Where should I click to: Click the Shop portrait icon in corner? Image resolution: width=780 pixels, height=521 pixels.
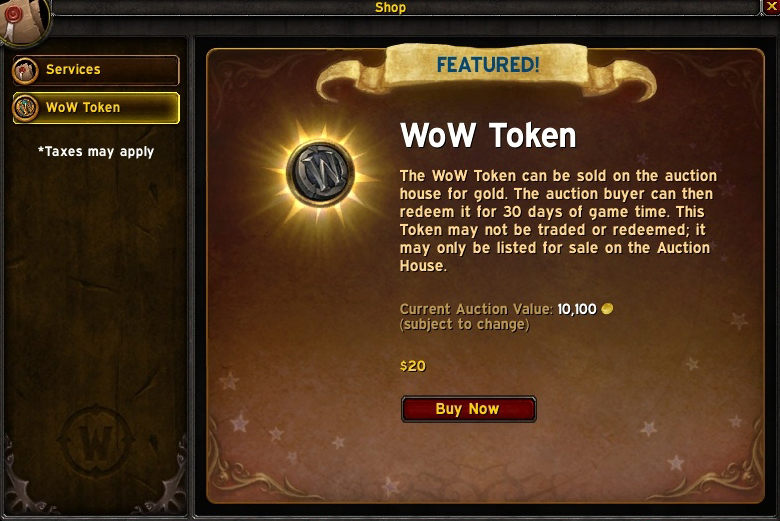[23, 22]
